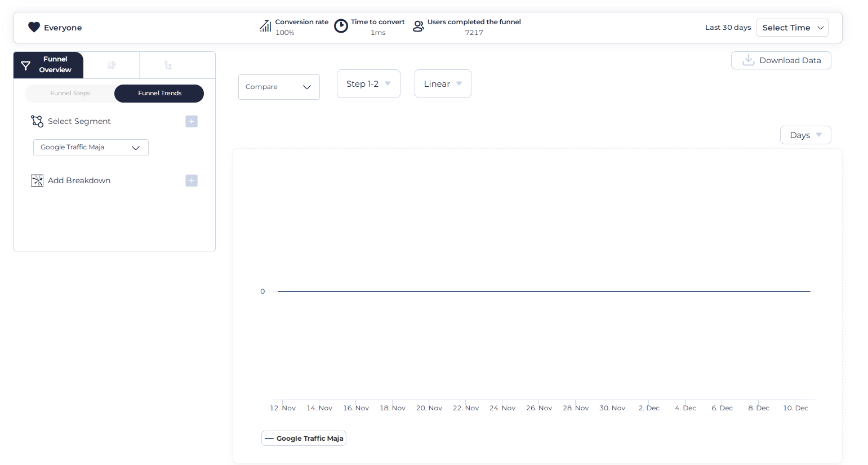Screen dimensions: 868x465
Task: Click the Last 30 days label
Action: click(x=728, y=28)
